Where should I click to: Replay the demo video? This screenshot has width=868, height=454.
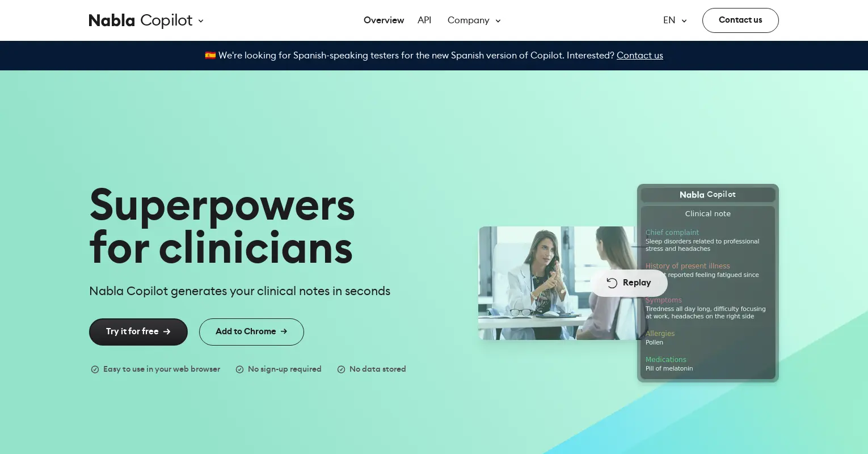coord(629,283)
